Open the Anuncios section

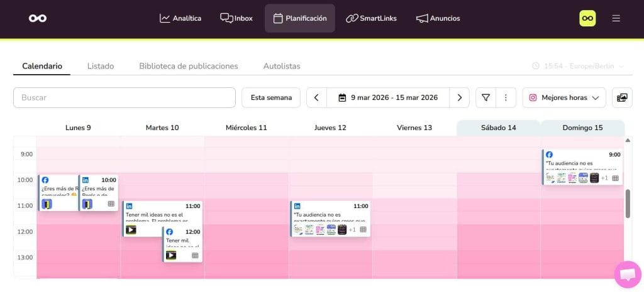click(x=438, y=18)
